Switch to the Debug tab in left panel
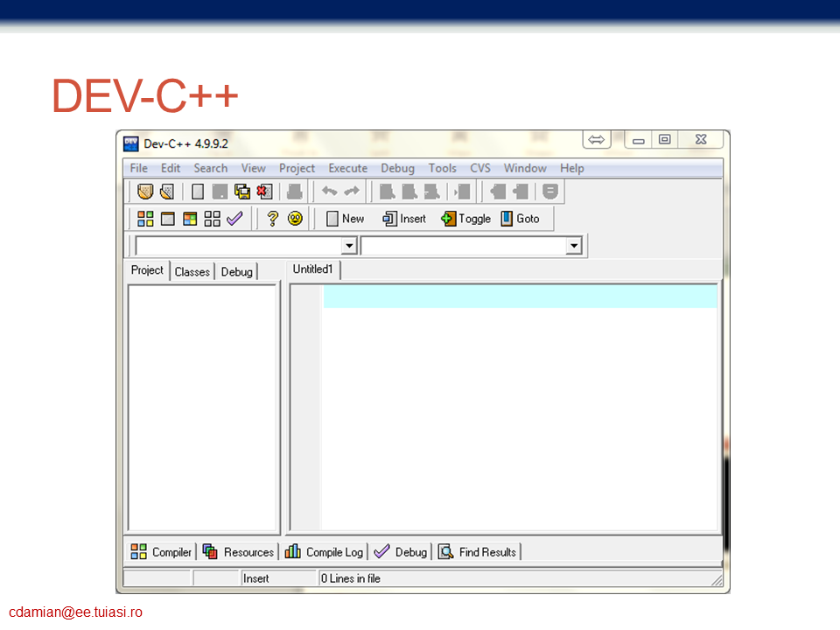 tap(236, 271)
